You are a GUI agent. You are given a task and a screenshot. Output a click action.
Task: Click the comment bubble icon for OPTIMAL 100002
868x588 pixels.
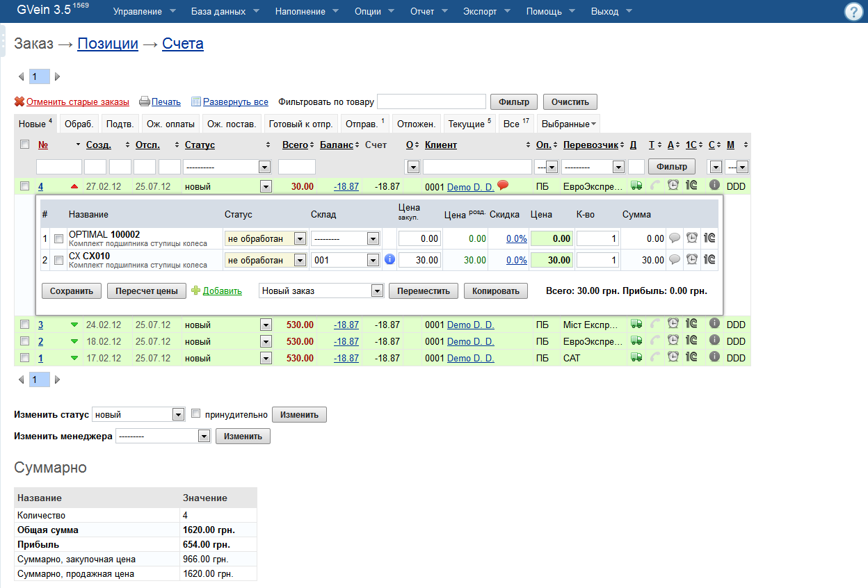[x=674, y=238]
